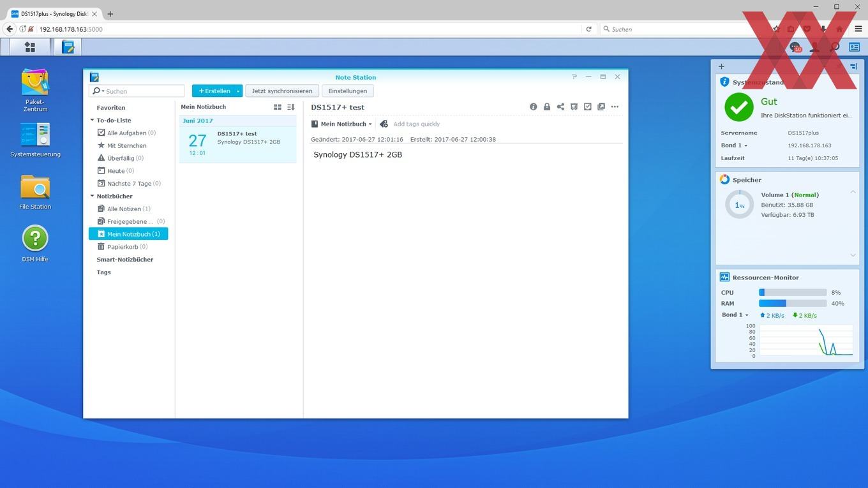The width and height of the screenshot is (868, 488).
Task: Open Einstellungen in Note Station
Action: (x=348, y=91)
